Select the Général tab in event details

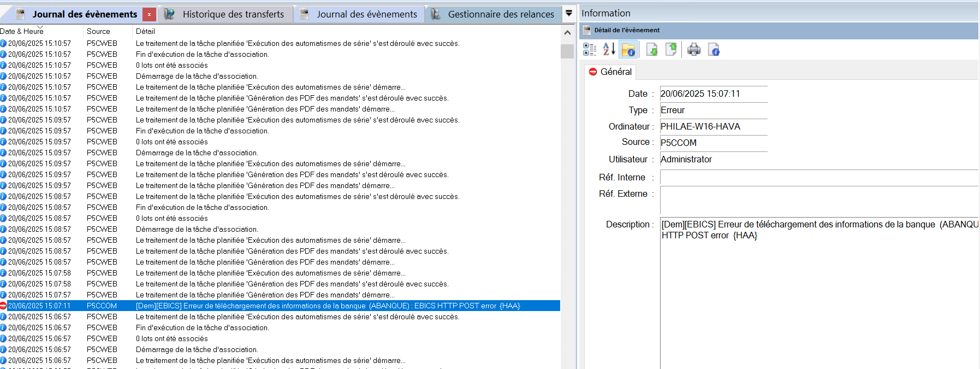click(x=610, y=72)
